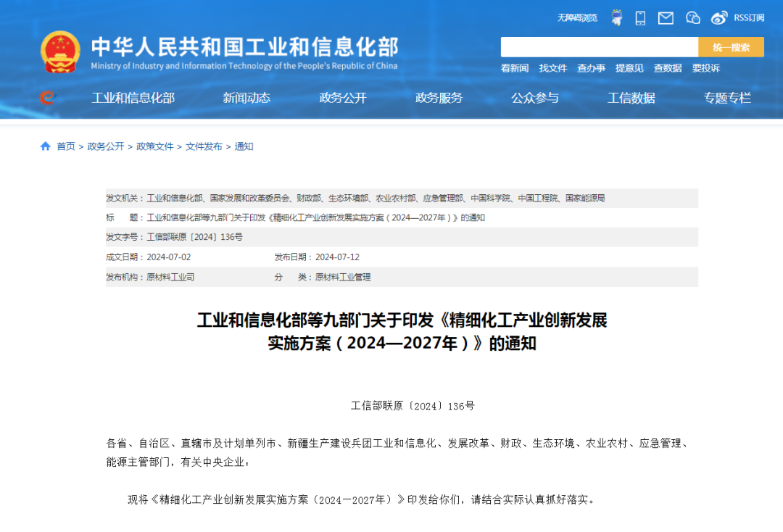Screen dimensions: 783x532
Task: Select the 找文件 search shortcut
Action: [552, 68]
